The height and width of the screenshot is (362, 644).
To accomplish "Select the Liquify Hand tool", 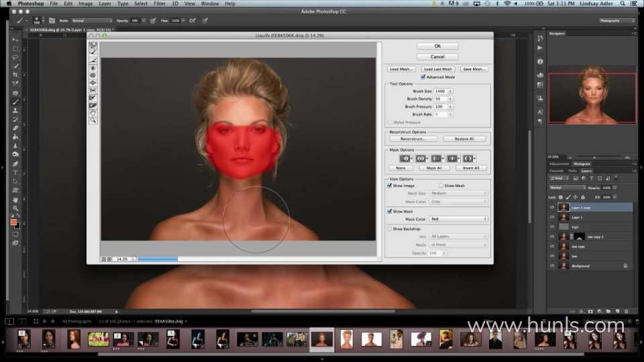I will (x=93, y=113).
